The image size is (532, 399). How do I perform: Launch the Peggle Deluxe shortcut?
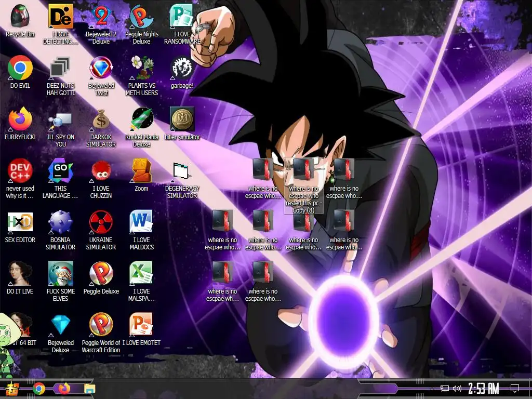tap(101, 278)
